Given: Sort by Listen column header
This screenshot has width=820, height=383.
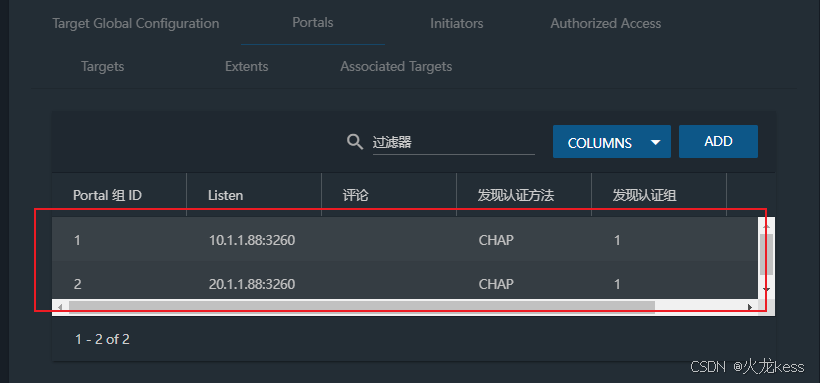Looking at the screenshot, I should pos(225,196).
